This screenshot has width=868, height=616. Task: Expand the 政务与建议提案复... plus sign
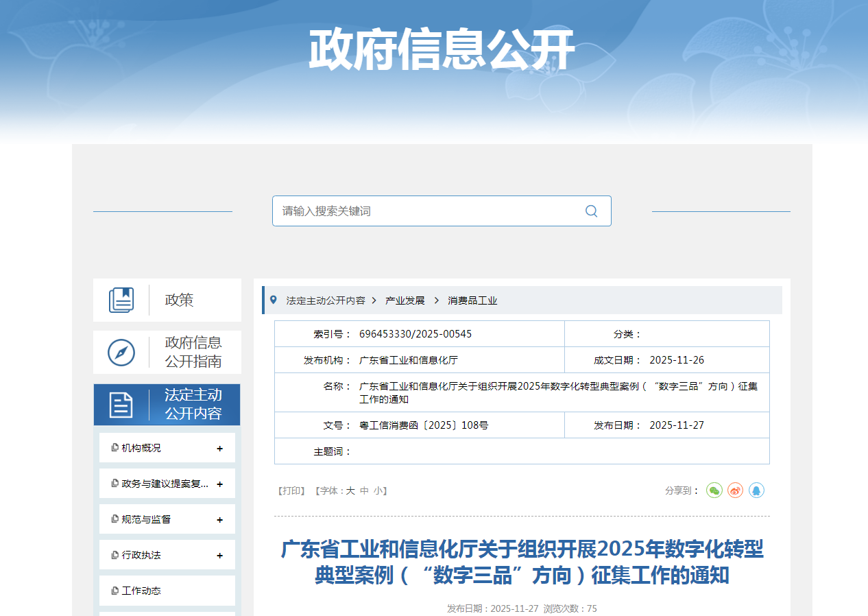tap(219, 484)
